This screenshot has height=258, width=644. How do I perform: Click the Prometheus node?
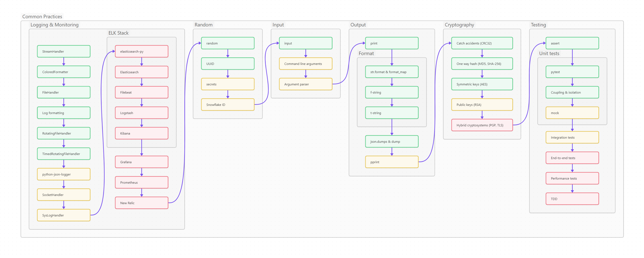click(x=142, y=182)
